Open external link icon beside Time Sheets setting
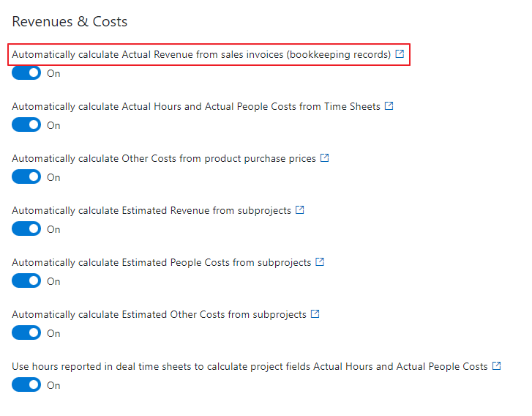532x416 pixels. (389, 105)
